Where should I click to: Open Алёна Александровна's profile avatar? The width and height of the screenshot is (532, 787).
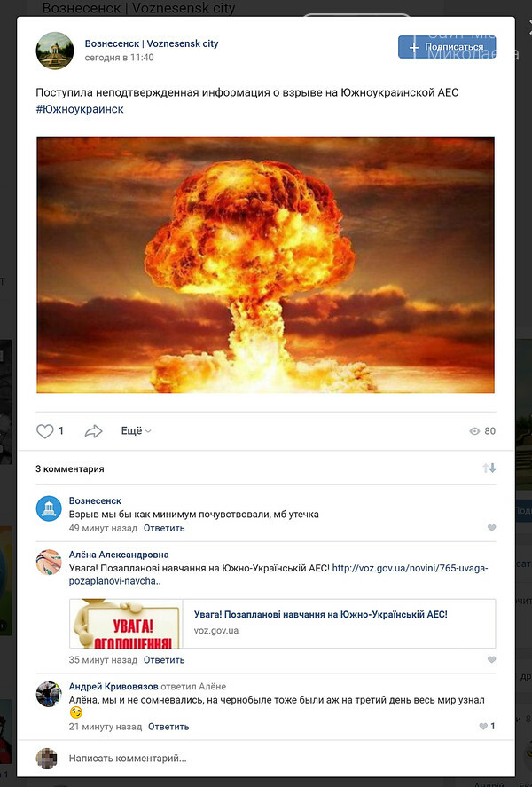point(48,562)
